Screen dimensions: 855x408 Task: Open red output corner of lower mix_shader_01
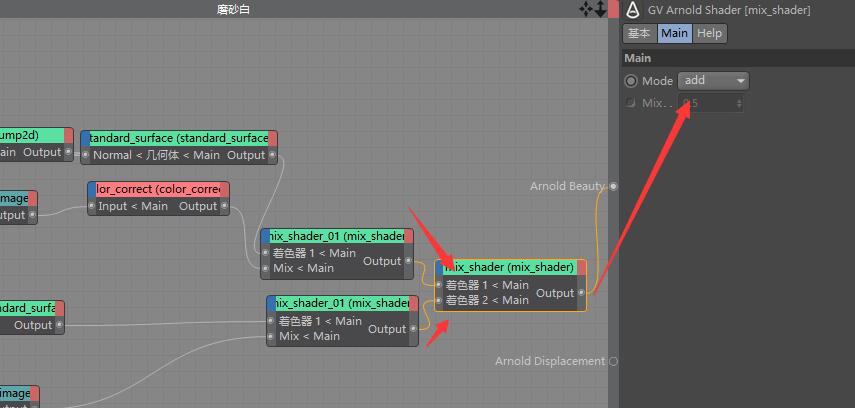(414, 303)
